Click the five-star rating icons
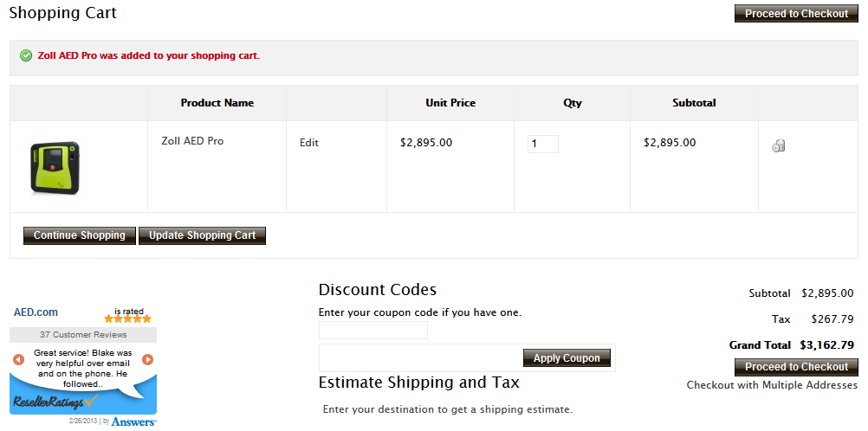This screenshot has width=868, height=431. coord(128,319)
